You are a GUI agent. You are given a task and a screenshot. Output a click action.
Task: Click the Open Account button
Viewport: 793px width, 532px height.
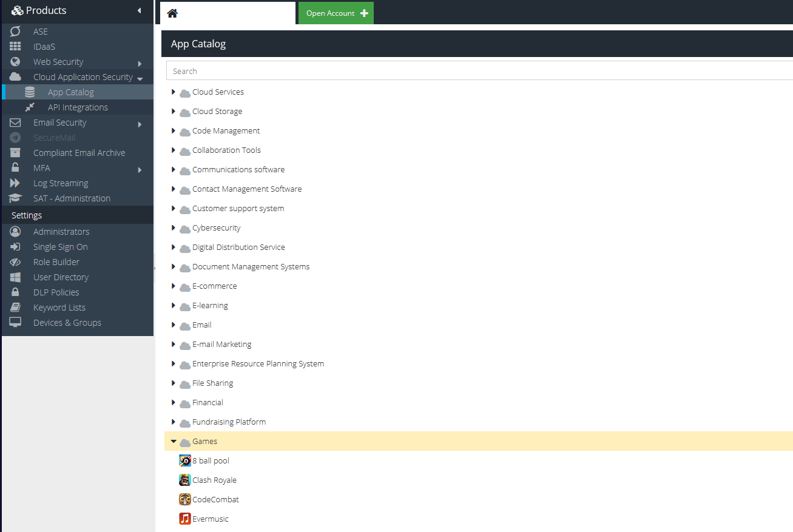(x=336, y=13)
